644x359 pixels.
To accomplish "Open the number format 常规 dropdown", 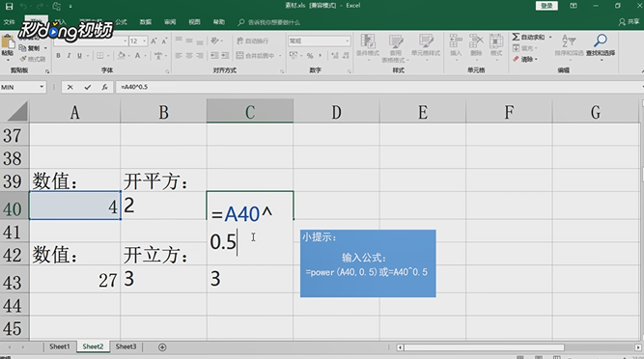I will click(348, 41).
